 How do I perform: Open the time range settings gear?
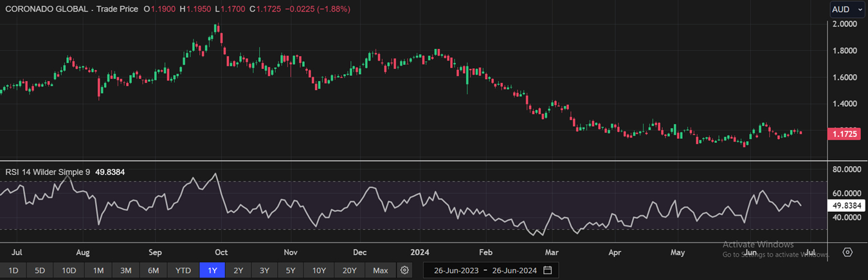pyautogui.click(x=404, y=270)
